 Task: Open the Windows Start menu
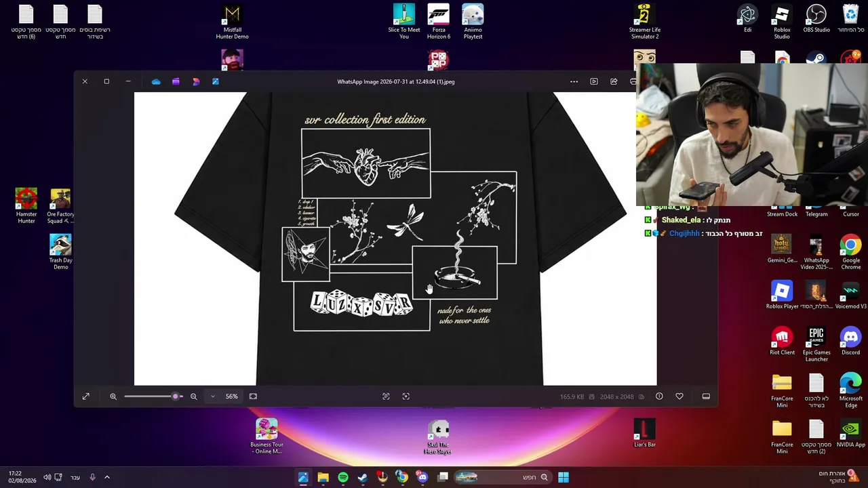[x=563, y=477]
